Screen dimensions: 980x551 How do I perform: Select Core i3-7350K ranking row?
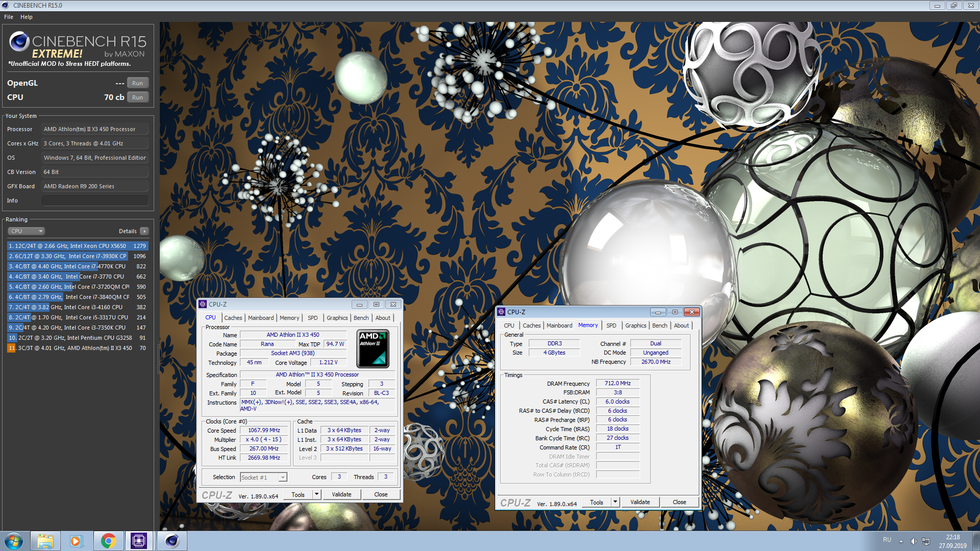[x=77, y=328]
